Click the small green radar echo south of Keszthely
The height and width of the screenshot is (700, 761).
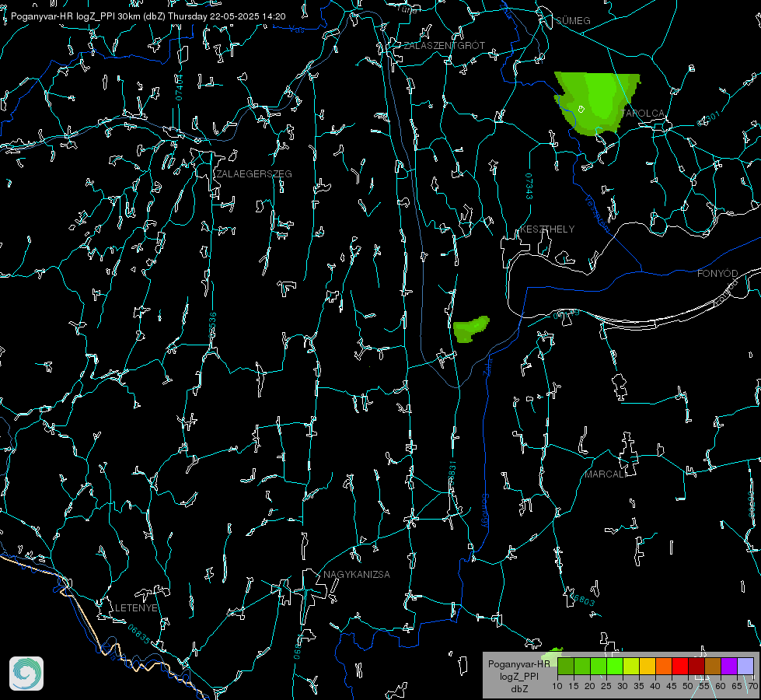tap(470, 329)
